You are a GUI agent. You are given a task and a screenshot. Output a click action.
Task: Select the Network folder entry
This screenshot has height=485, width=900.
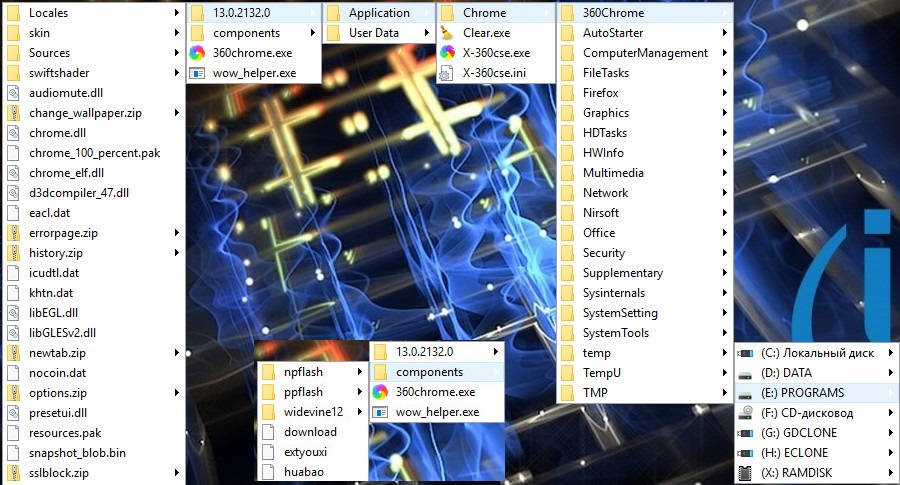[x=645, y=193]
